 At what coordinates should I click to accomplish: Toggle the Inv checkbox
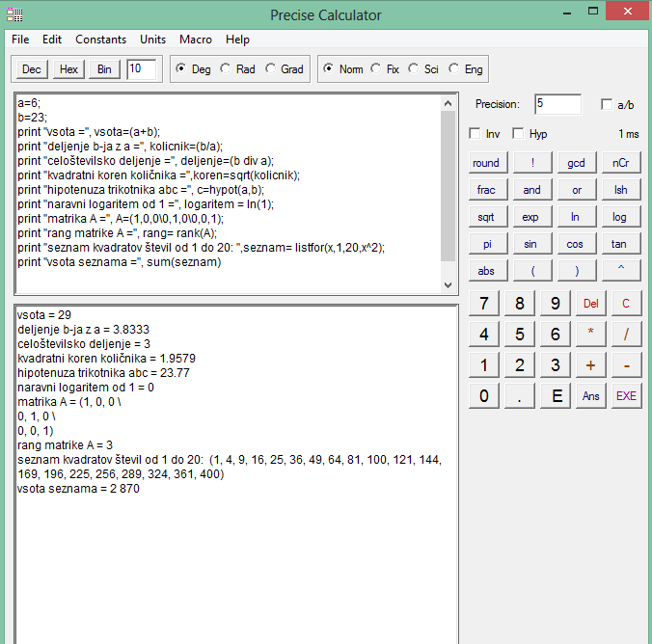click(475, 133)
